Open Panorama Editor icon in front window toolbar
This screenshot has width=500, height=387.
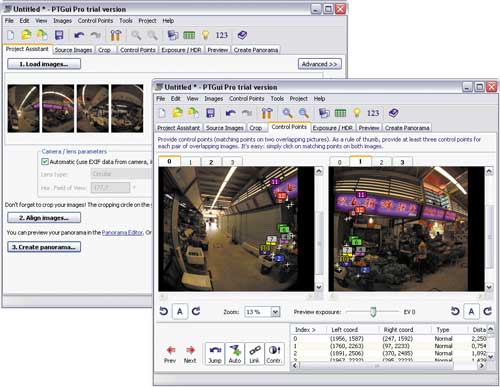click(324, 113)
